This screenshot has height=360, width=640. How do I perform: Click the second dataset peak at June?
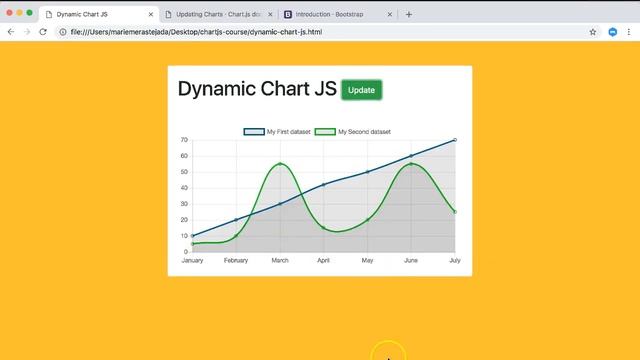pyautogui.click(x=411, y=164)
